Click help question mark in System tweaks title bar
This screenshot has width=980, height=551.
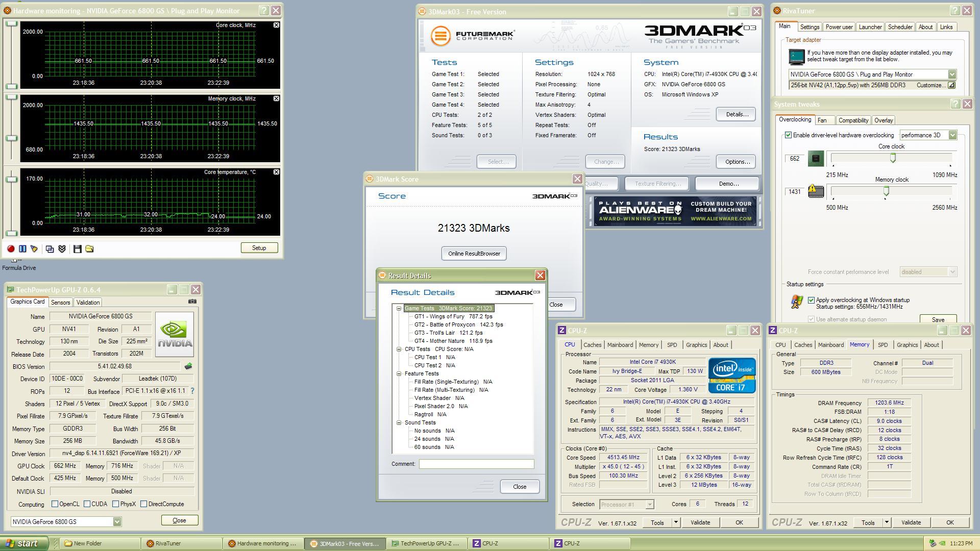pyautogui.click(x=955, y=104)
